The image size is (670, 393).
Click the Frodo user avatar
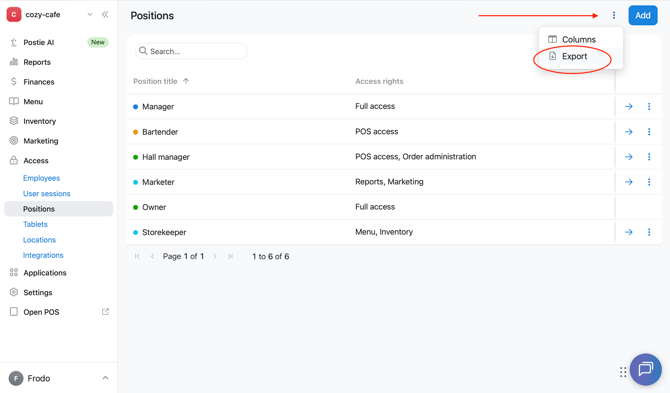[x=16, y=378]
